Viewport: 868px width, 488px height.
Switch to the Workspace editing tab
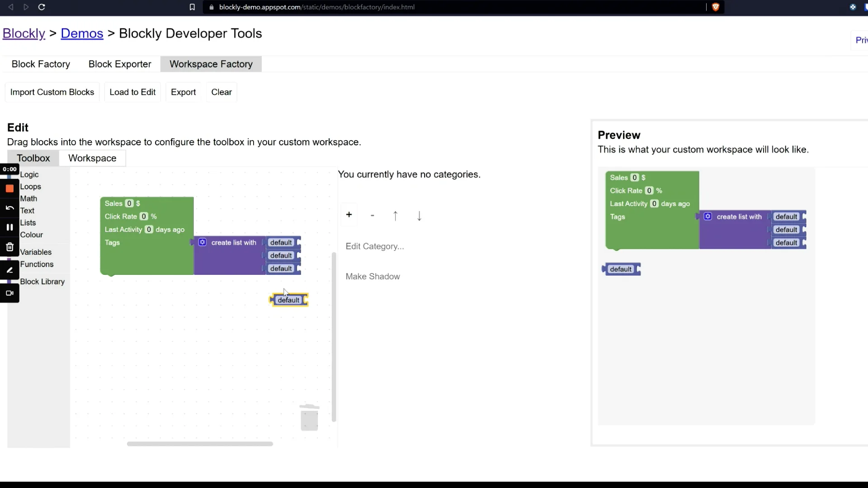click(x=92, y=158)
